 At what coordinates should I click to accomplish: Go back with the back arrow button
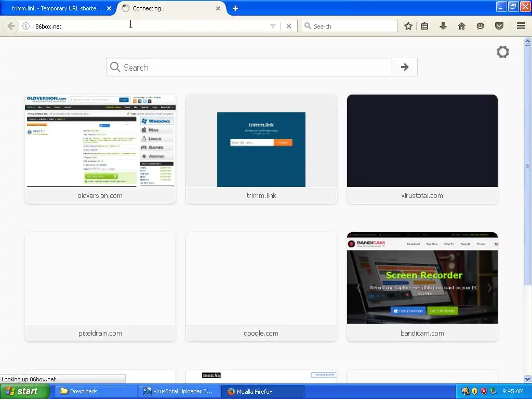(11, 26)
